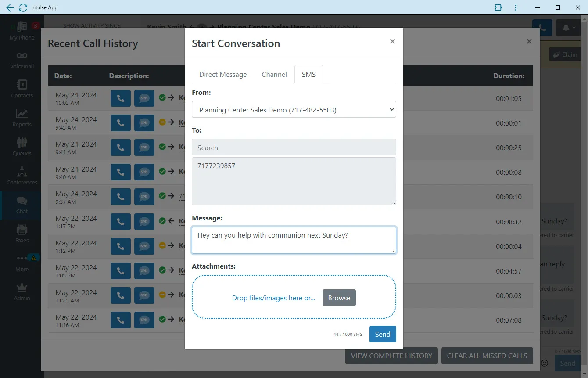Click the phone icon on the May 24 10:03 AM call

click(120, 98)
